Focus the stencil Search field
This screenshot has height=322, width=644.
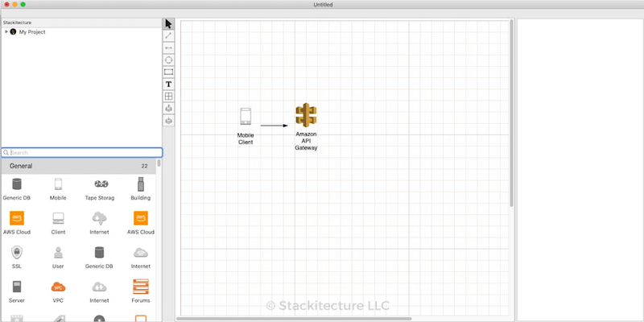click(84, 152)
